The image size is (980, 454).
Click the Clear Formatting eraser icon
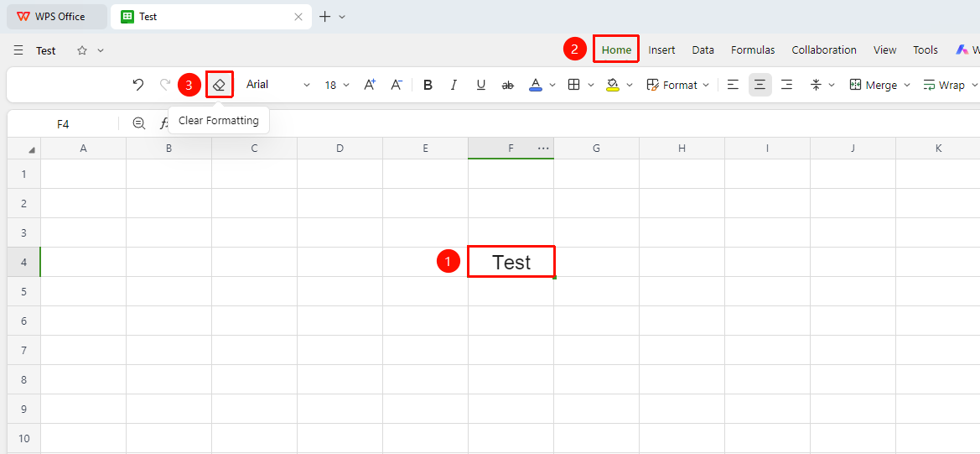click(220, 85)
